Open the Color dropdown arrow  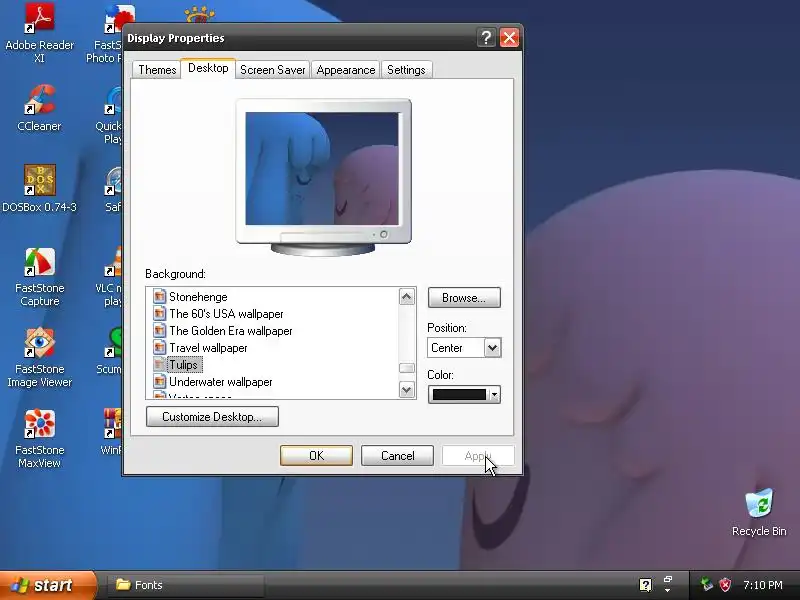point(494,394)
